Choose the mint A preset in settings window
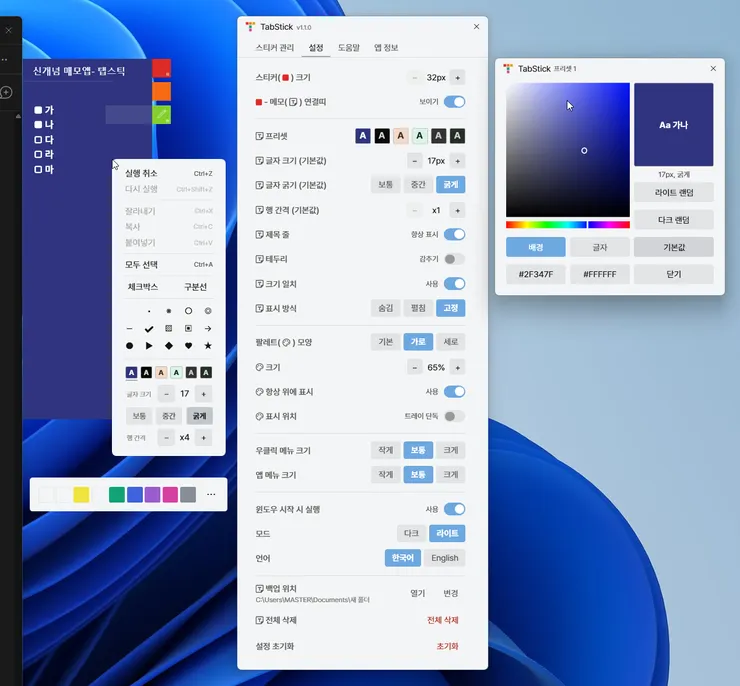 (420, 136)
